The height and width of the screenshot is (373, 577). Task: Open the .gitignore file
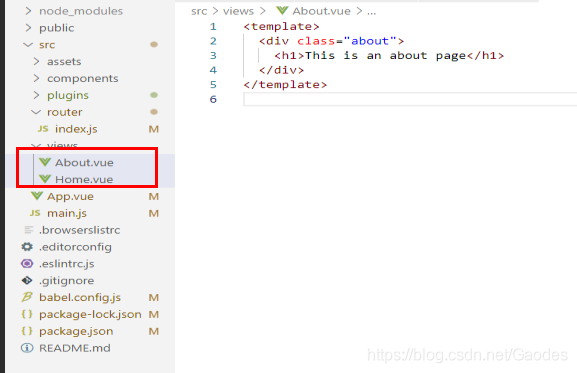(67, 281)
